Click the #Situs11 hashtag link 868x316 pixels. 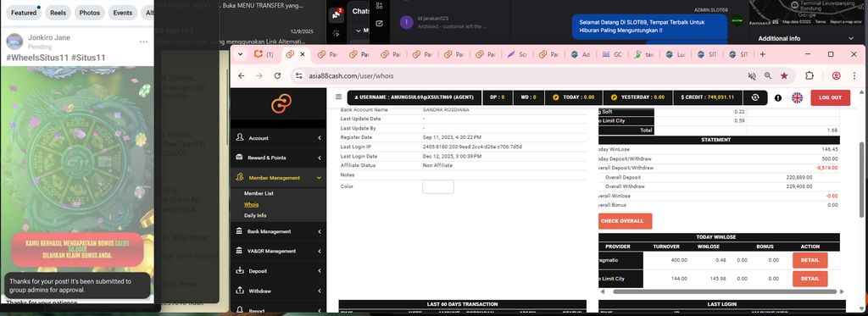tap(88, 58)
